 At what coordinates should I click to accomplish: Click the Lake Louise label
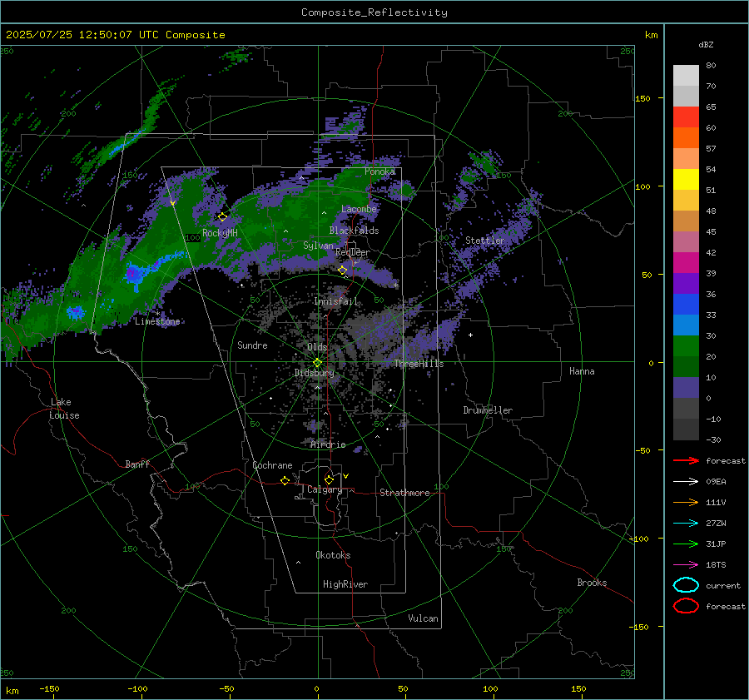click(64, 409)
